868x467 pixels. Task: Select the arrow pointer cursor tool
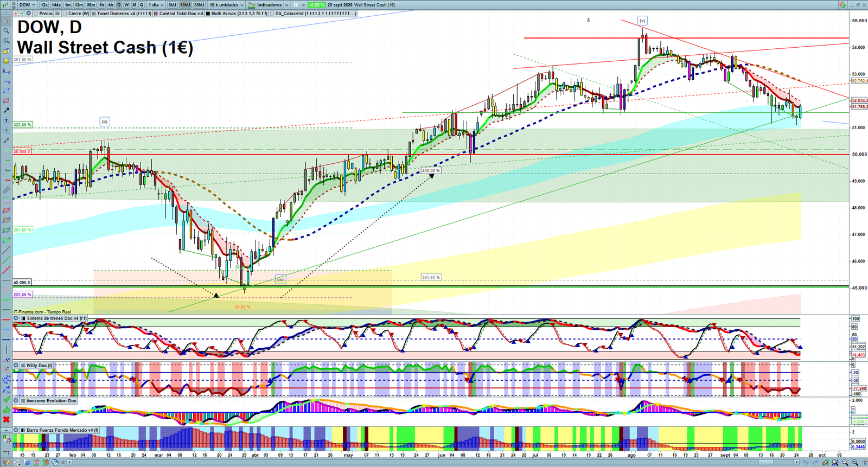click(x=6, y=21)
